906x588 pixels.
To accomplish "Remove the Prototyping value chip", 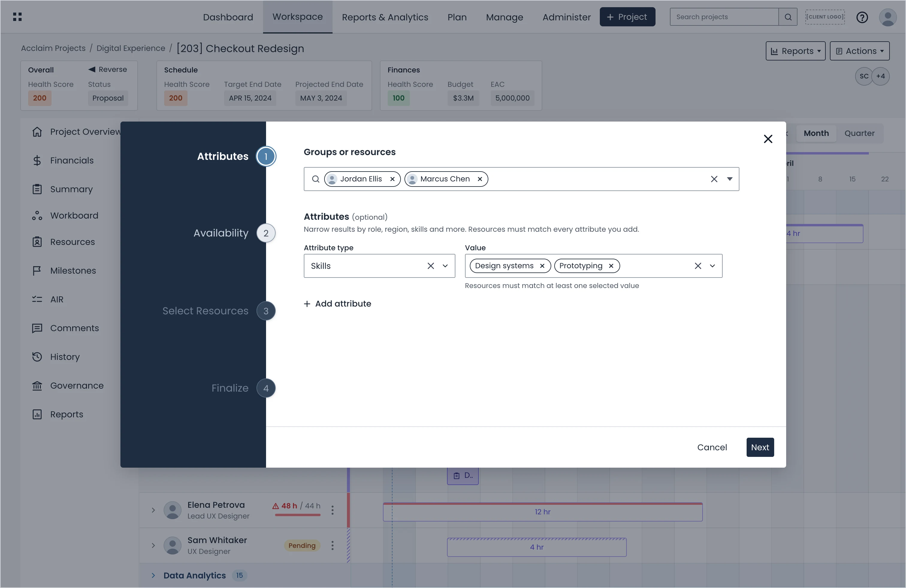I will coord(611,266).
